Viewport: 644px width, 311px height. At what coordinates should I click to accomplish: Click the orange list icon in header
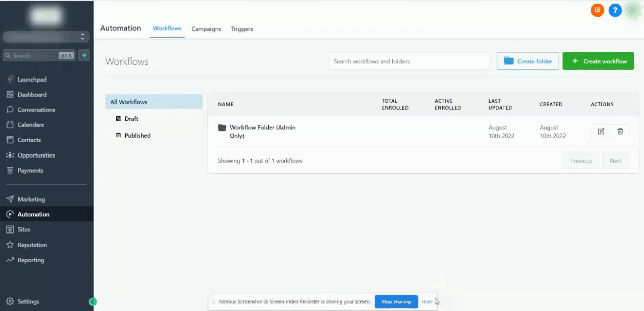pos(597,10)
